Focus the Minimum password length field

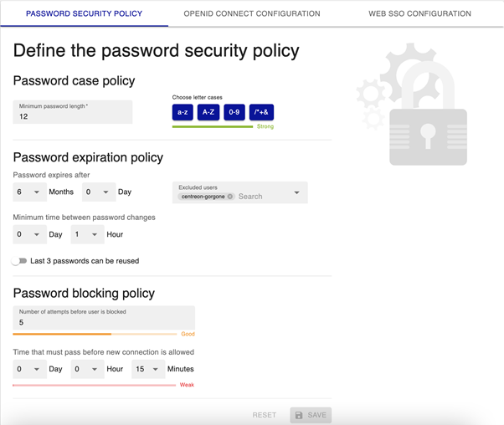pyautogui.click(x=73, y=112)
